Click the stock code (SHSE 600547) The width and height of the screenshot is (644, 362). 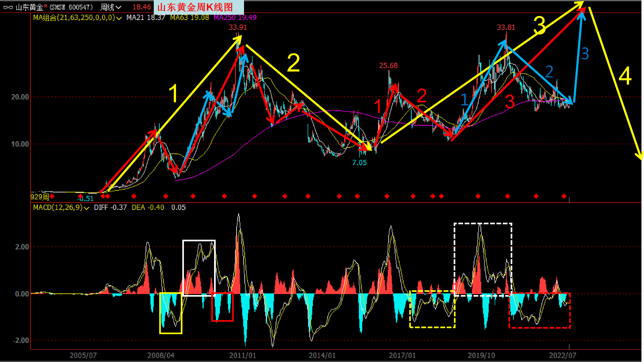click(x=71, y=7)
